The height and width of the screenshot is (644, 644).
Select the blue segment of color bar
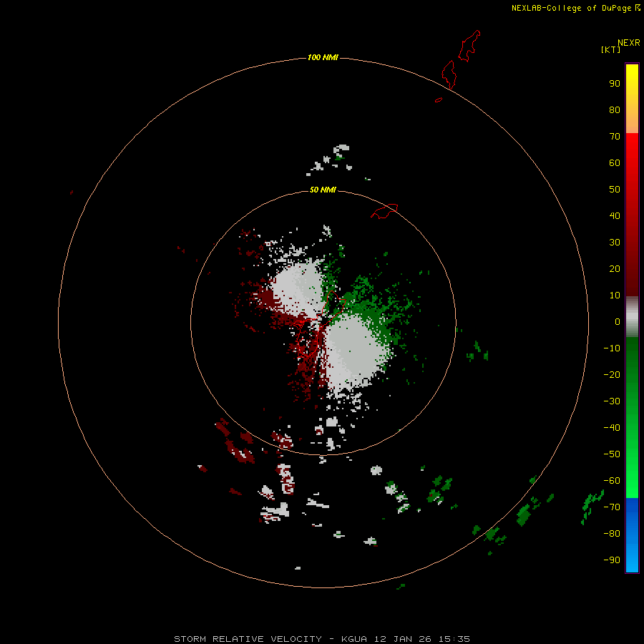(x=632, y=535)
